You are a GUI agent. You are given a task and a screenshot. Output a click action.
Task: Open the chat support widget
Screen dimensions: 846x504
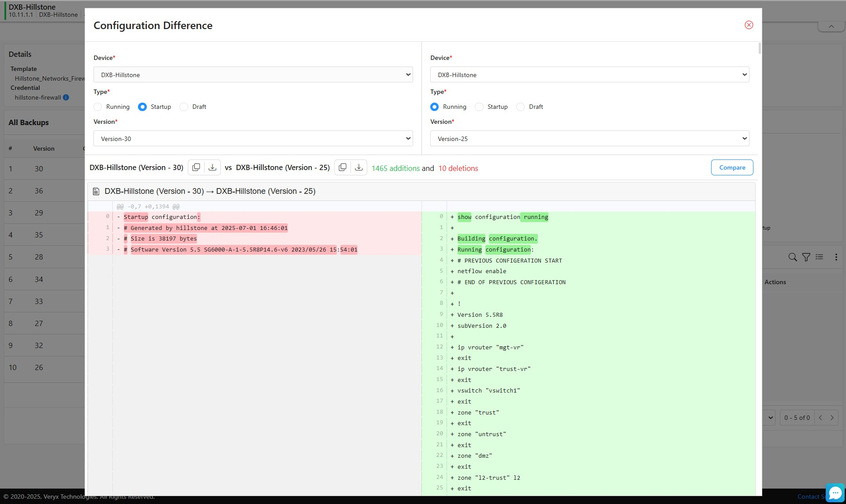click(835, 493)
